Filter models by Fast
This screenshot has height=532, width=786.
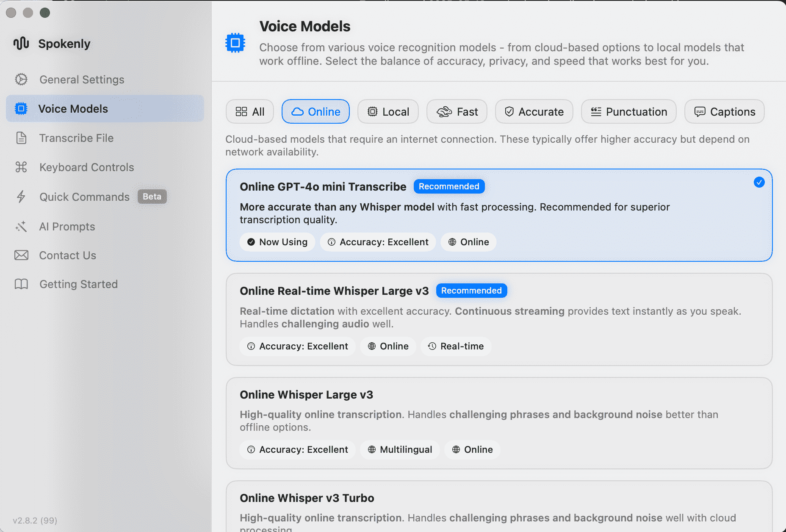coord(457,112)
